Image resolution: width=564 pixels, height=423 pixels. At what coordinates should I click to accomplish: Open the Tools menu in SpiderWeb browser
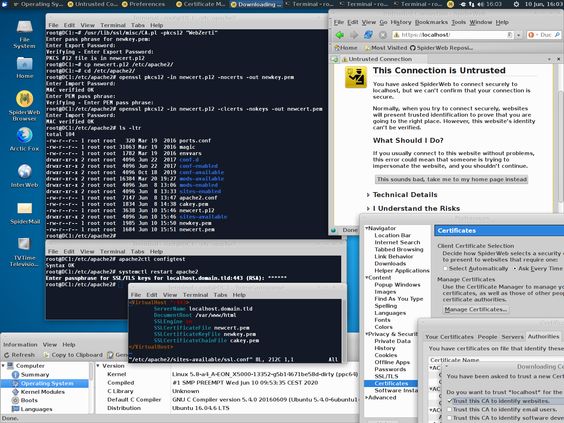[459, 22]
